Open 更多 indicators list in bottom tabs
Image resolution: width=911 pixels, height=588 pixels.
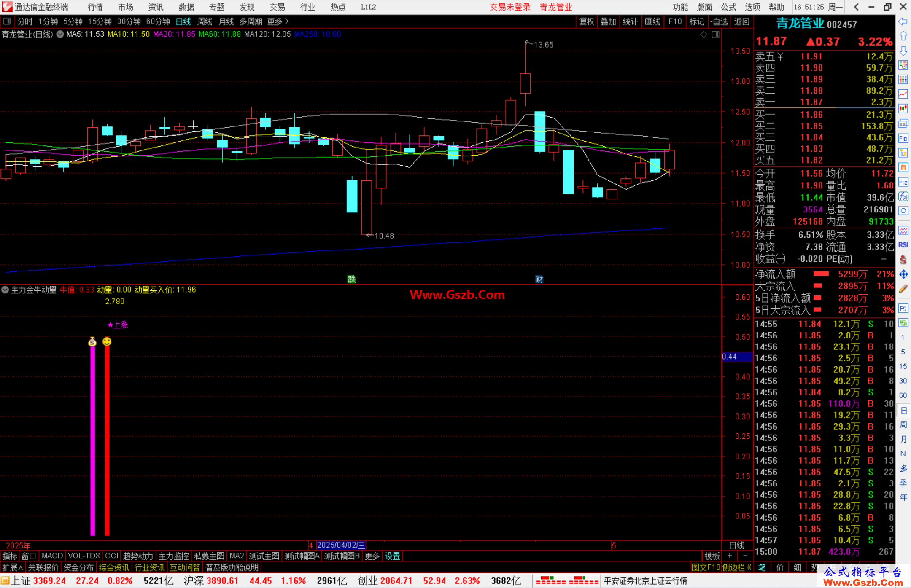[372, 556]
